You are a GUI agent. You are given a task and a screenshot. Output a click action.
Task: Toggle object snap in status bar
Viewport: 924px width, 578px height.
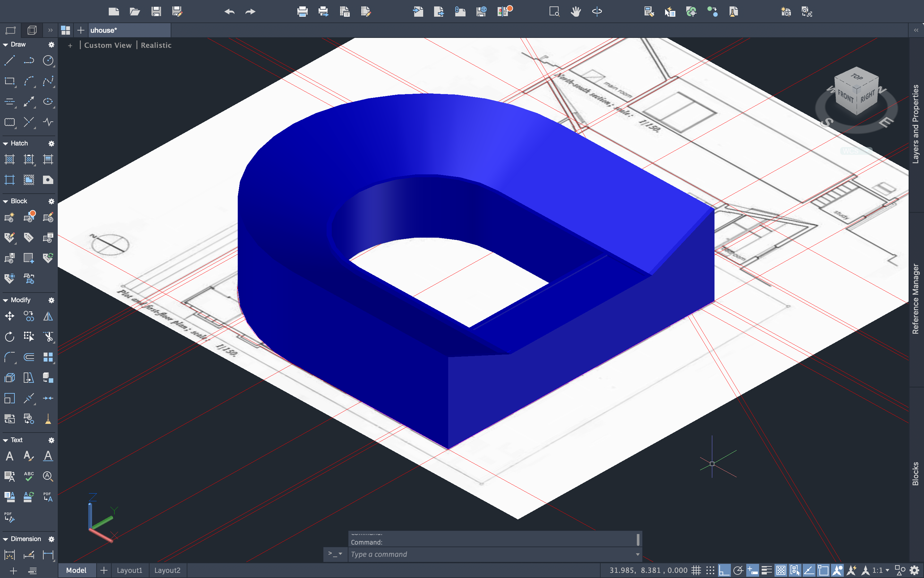click(x=823, y=570)
